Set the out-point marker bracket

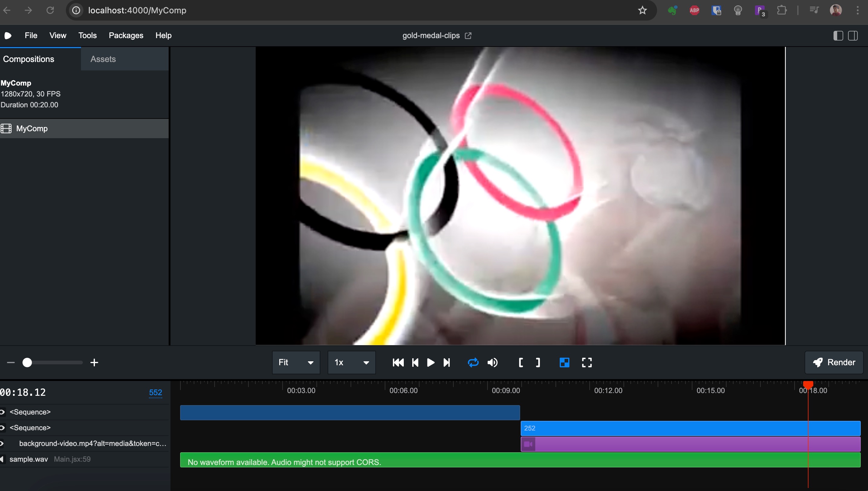[x=538, y=363]
